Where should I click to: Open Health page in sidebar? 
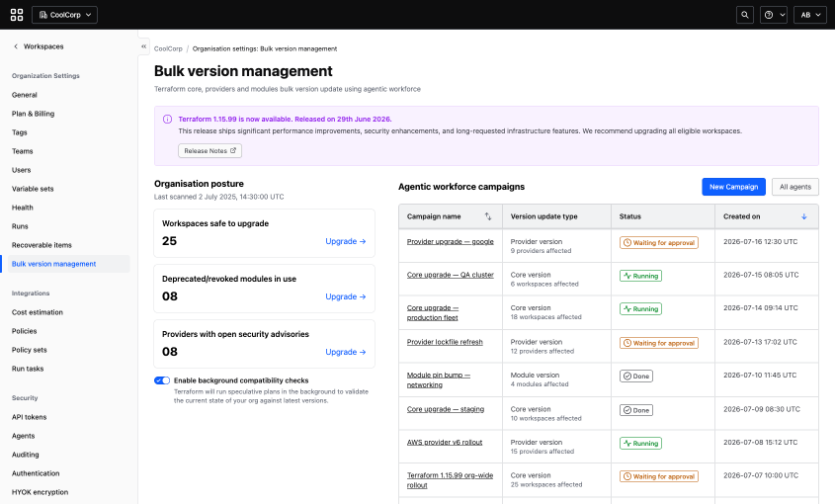click(23, 208)
